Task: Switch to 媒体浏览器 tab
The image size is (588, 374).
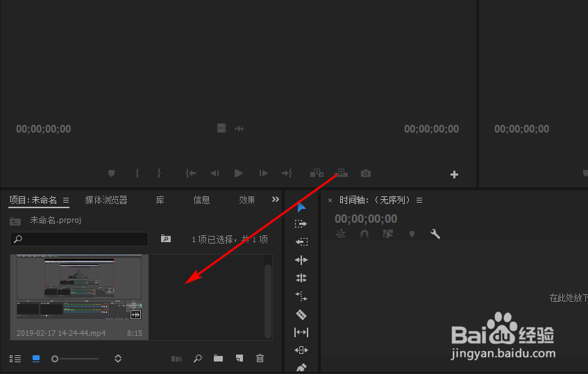Action: 106,200
